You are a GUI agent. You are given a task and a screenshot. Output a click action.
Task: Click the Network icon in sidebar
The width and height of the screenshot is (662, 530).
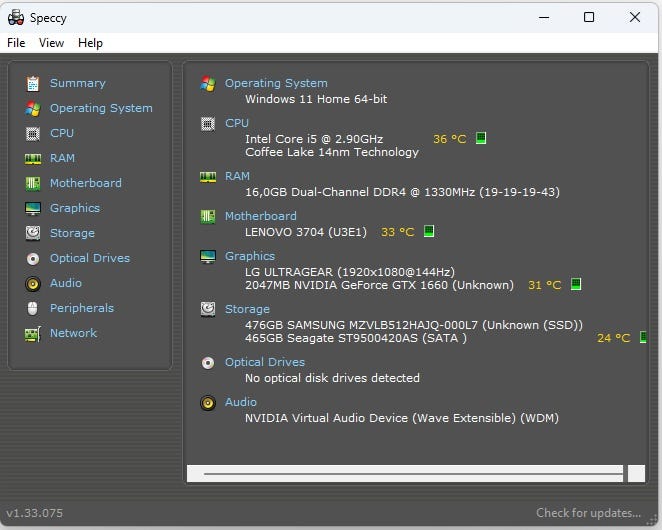click(x=33, y=333)
